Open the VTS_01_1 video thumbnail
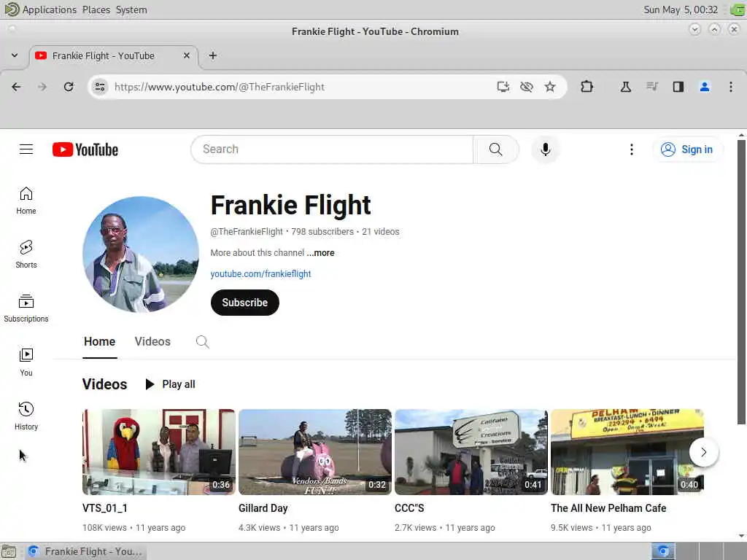 (158, 452)
